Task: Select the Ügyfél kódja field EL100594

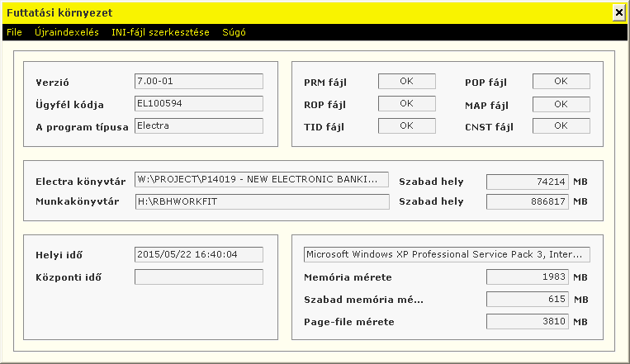Action: tap(199, 104)
